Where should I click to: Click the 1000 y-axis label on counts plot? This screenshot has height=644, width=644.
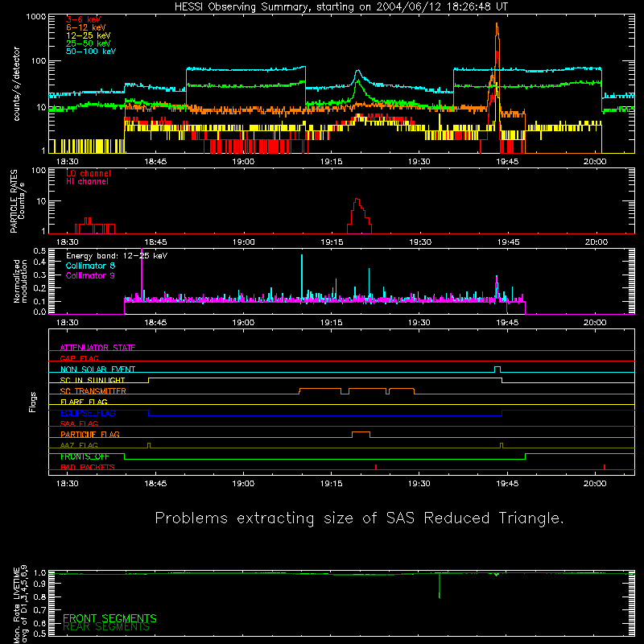36,17
